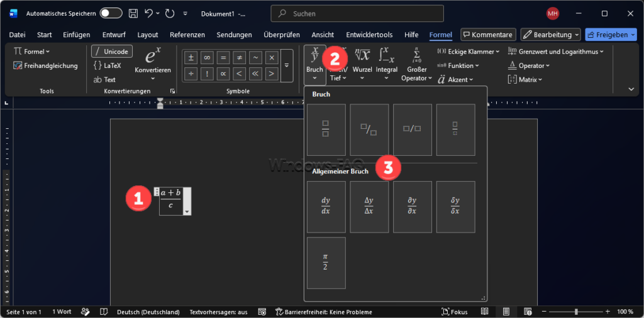Choose the stacked fraction template
This screenshot has width=644, height=318.
click(x=326, y=129)
